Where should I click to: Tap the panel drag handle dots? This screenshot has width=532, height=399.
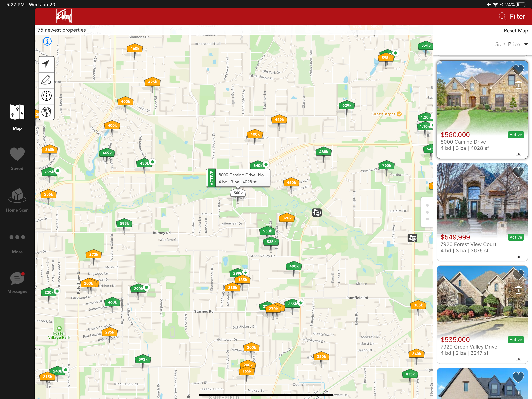pos(427,212)
